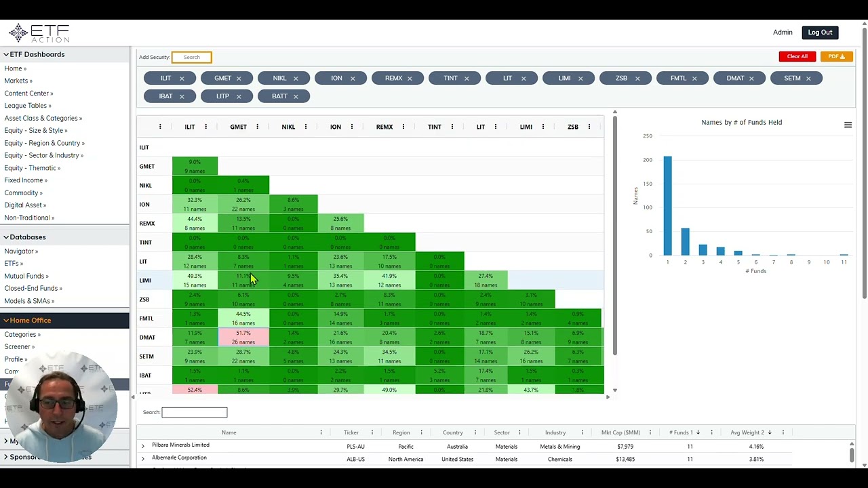The image size is (868, 488).
Task: Click the heatmap scroll-down arrow
Action: click(614, 390)
